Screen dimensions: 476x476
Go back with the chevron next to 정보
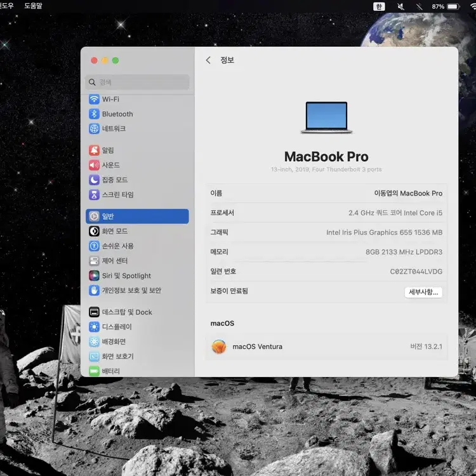[x=208, y=60]
